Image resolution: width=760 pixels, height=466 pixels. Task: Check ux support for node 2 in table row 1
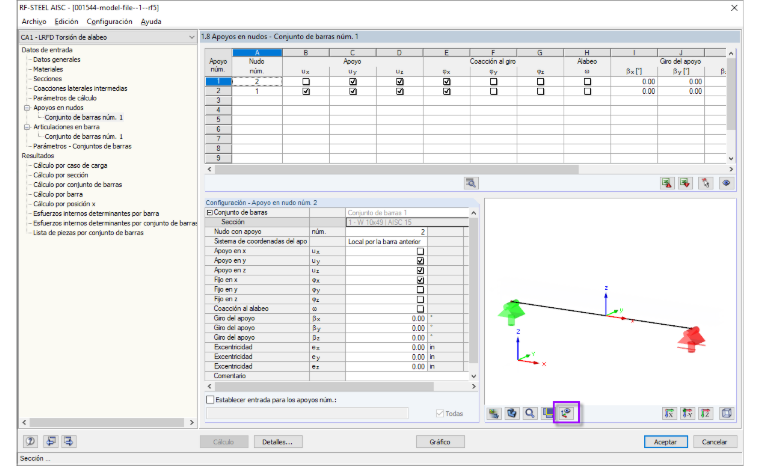point(306,82)
